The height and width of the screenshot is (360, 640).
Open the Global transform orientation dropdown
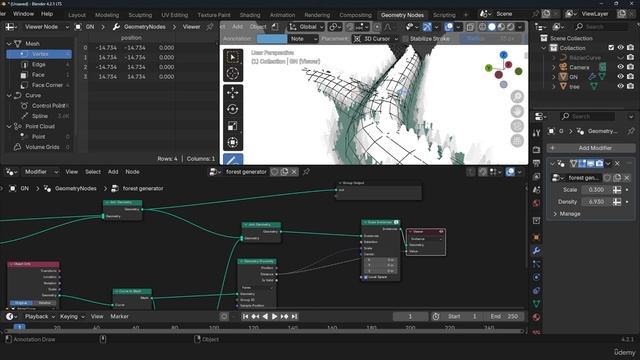(306, 27)
